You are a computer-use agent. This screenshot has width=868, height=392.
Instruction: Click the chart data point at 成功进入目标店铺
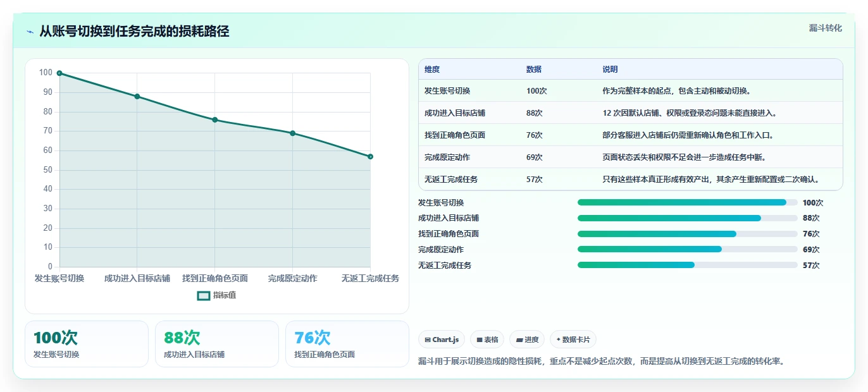[137, 96]
